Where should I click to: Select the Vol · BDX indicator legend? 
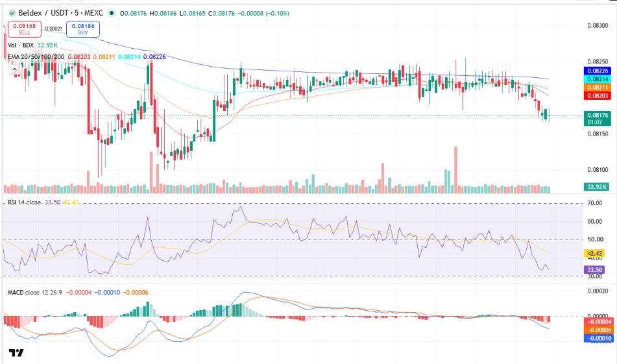[x=21, y=45]
